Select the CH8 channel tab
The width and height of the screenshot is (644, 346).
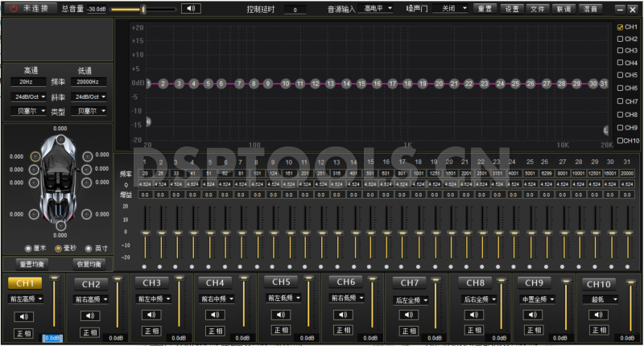[x=475, y=283]
